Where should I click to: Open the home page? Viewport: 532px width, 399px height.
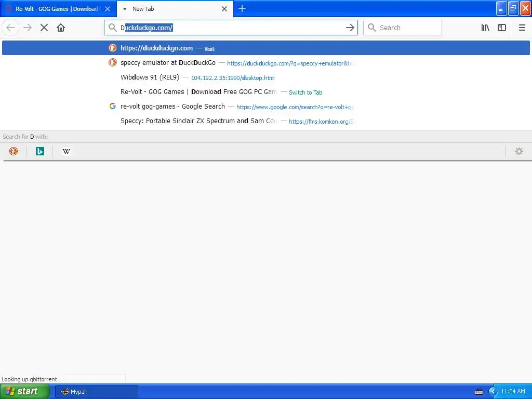(61, 28)
